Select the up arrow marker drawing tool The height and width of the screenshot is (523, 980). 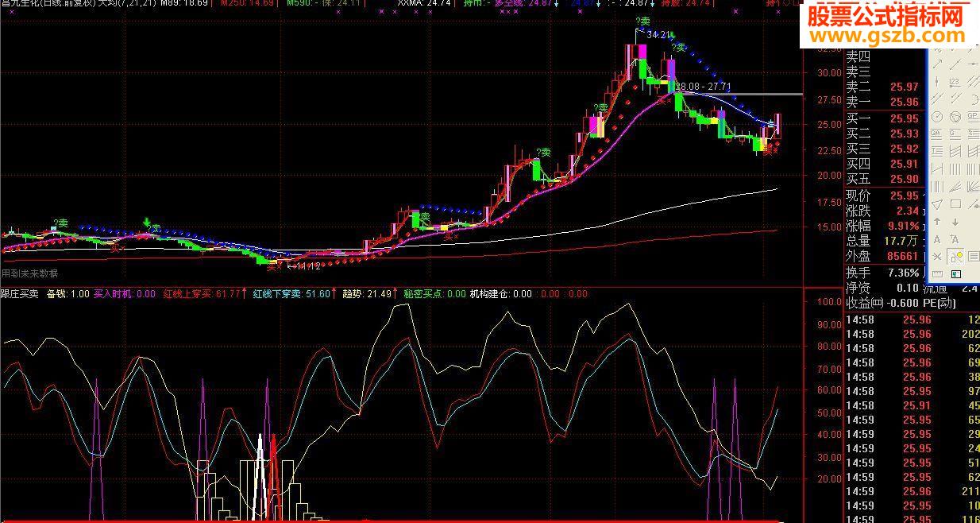[937, 222]
